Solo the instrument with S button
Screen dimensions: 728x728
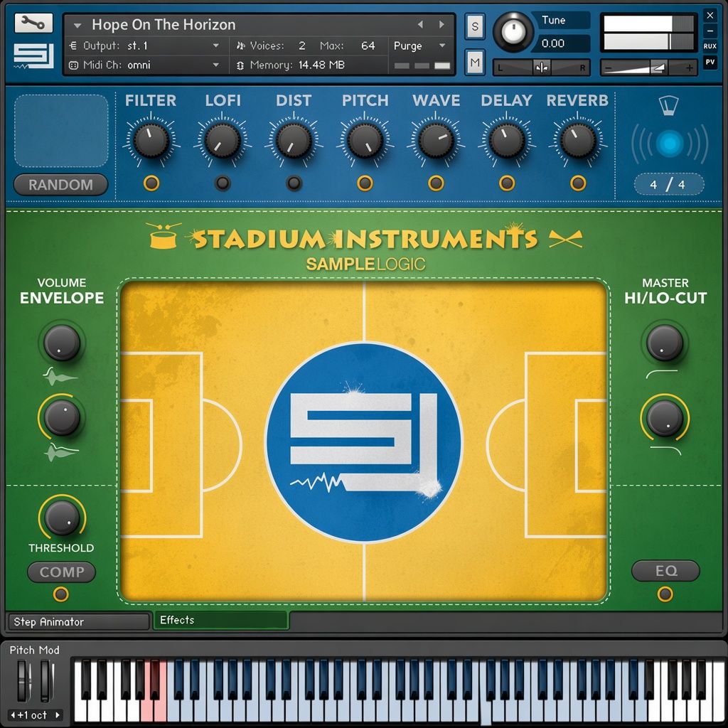(474, 26)
